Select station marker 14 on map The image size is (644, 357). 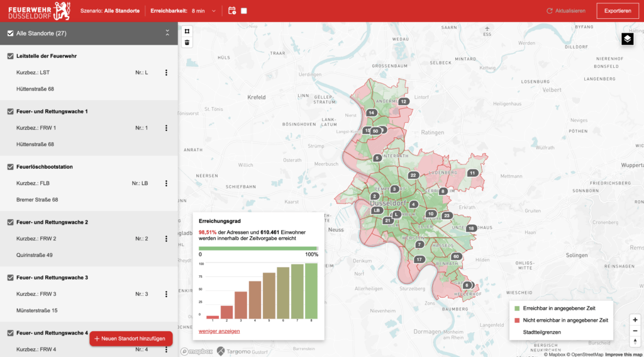click(371, 113)
